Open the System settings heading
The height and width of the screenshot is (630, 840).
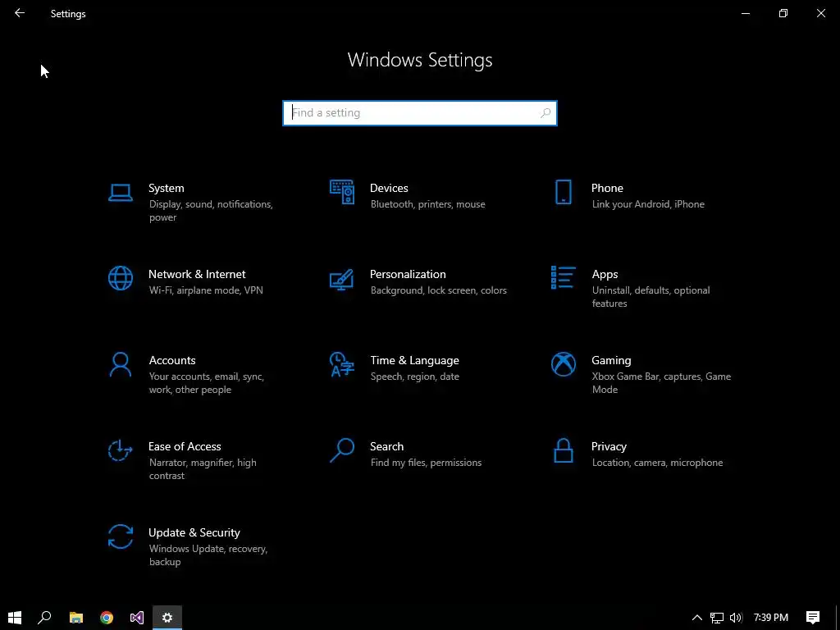pyautogui.click(x=166, y=188)
